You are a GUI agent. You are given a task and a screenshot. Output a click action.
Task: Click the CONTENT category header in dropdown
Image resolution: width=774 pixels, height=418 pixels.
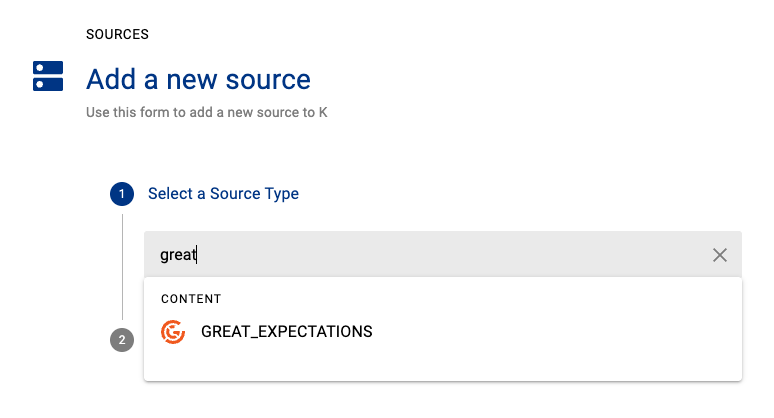coord(191,299)
